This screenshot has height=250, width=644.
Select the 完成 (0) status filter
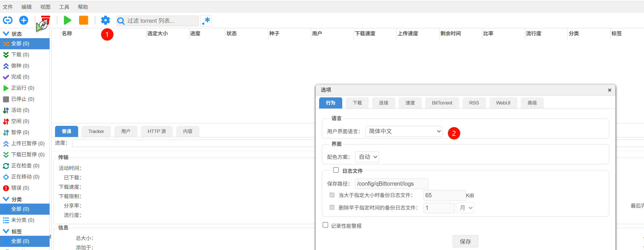(x=25, y=77)
